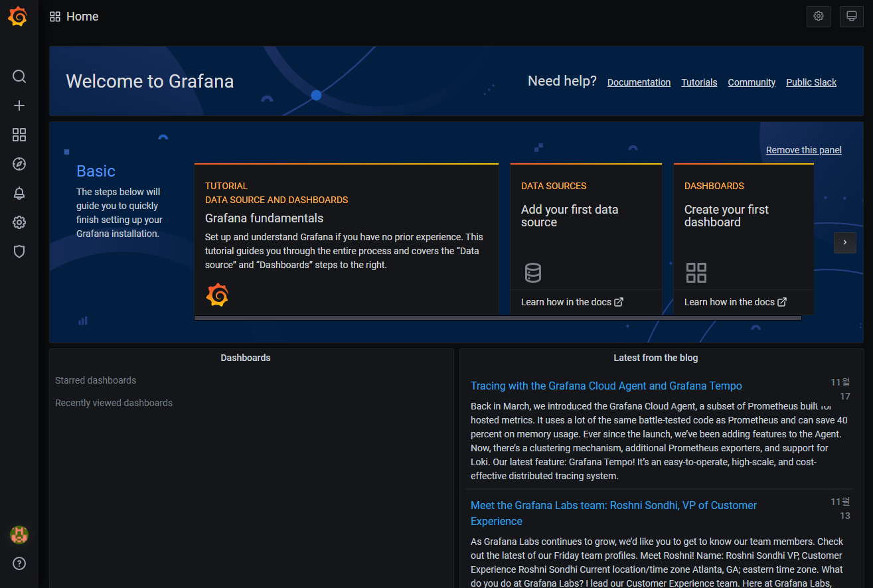Click the horizontal scrollbar under setup cards

click(498, 318)
